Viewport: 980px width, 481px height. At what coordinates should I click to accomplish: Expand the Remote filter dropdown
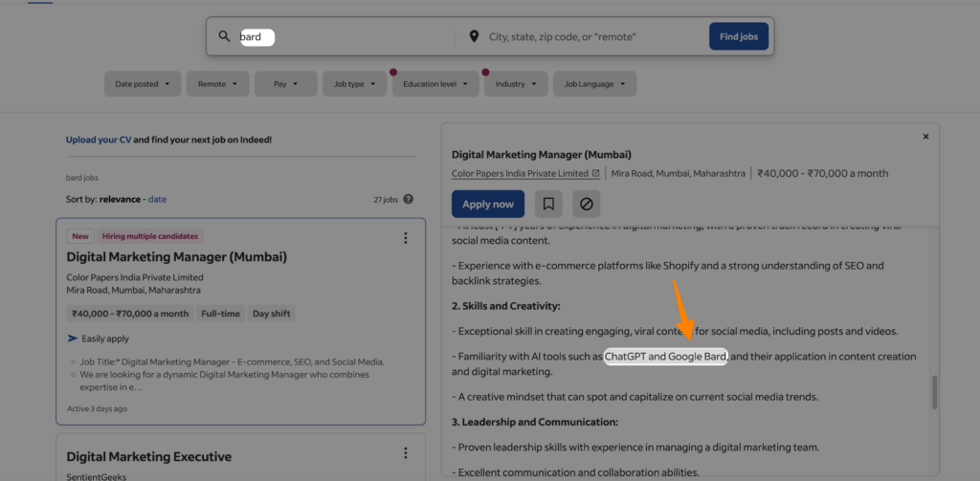(x=216, y=84)
